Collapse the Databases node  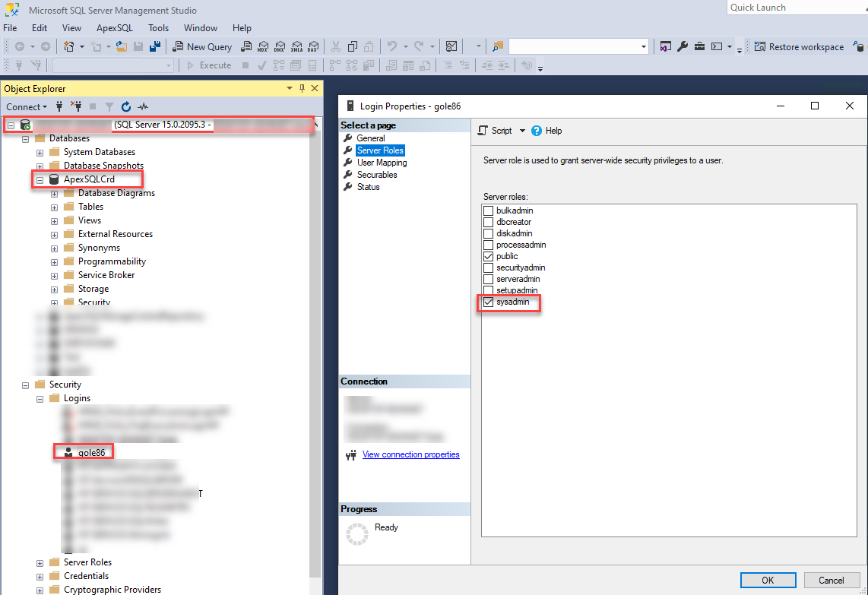(x=26, y=139)
